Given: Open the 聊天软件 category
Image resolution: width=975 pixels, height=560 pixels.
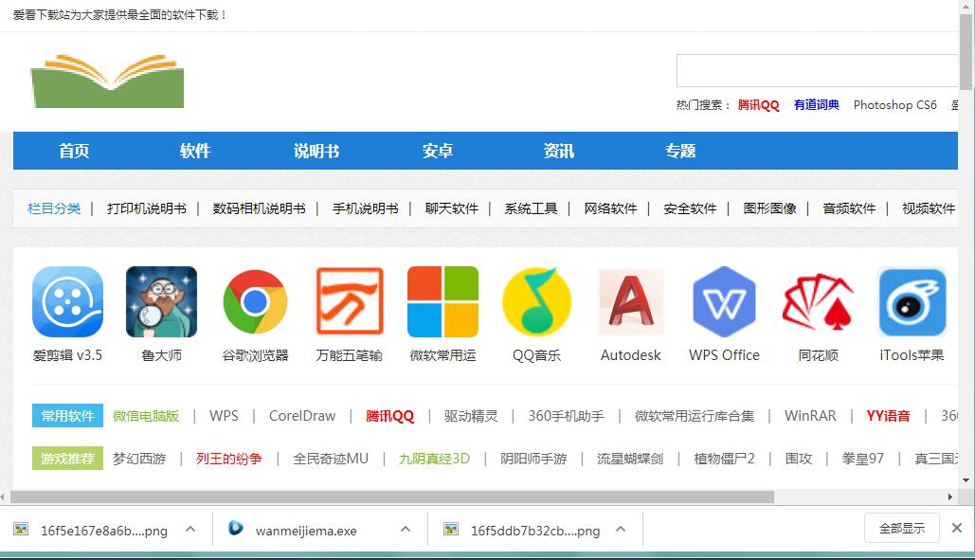Looking at the screenshot, I should [x=452, y=208].
